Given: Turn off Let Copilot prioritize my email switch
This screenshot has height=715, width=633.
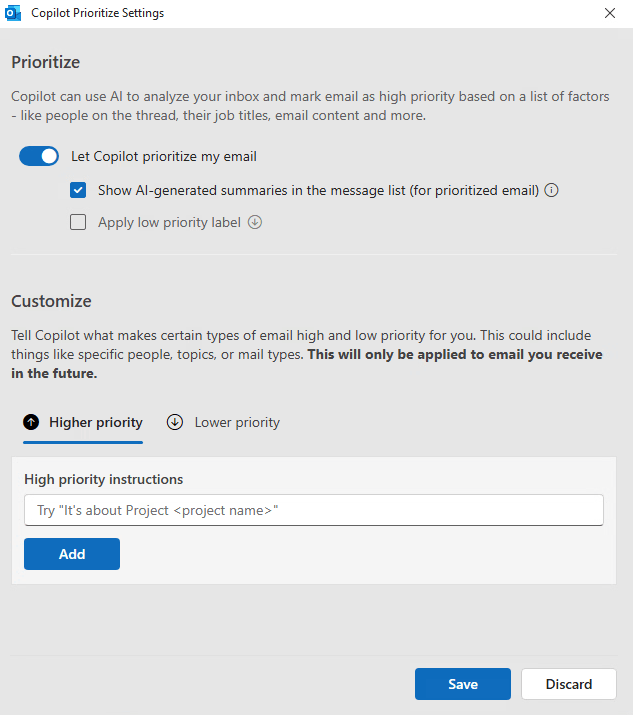Looking at the screenshot, I should (39, 156).
